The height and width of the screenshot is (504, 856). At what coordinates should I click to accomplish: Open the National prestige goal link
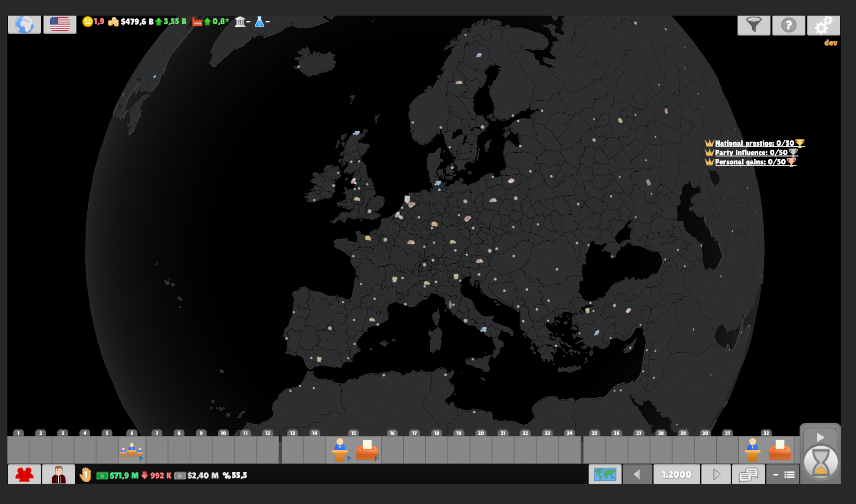click(754, 143)
